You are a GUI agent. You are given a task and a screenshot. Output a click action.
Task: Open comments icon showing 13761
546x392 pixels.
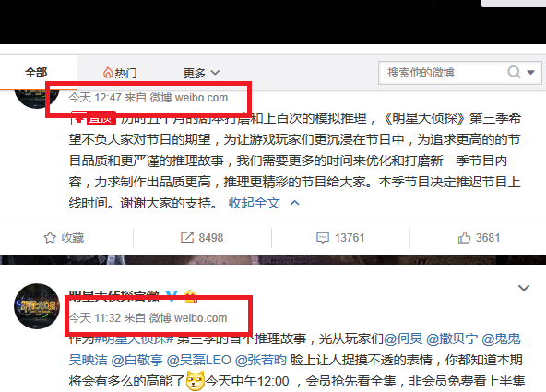[x=323, y=238]
